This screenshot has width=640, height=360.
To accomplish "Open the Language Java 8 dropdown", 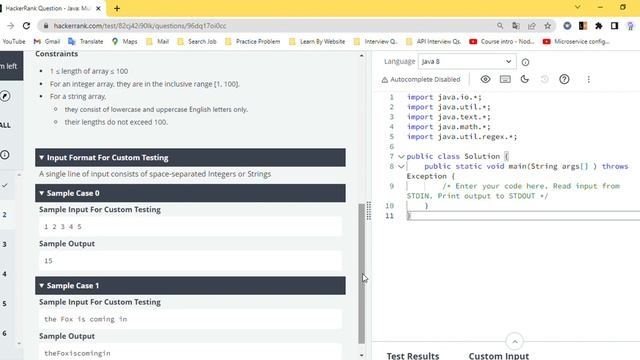I will click(467, 62).
